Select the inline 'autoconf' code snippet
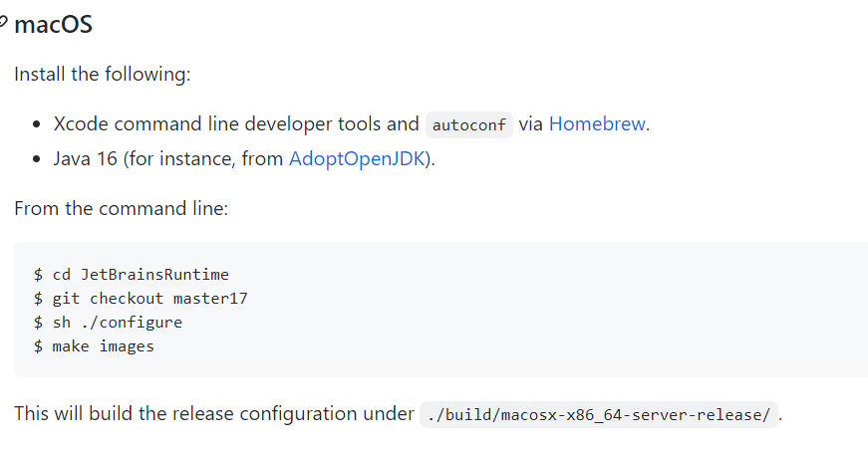Screen dimensions: 868x449 click(x=468, y=125)
